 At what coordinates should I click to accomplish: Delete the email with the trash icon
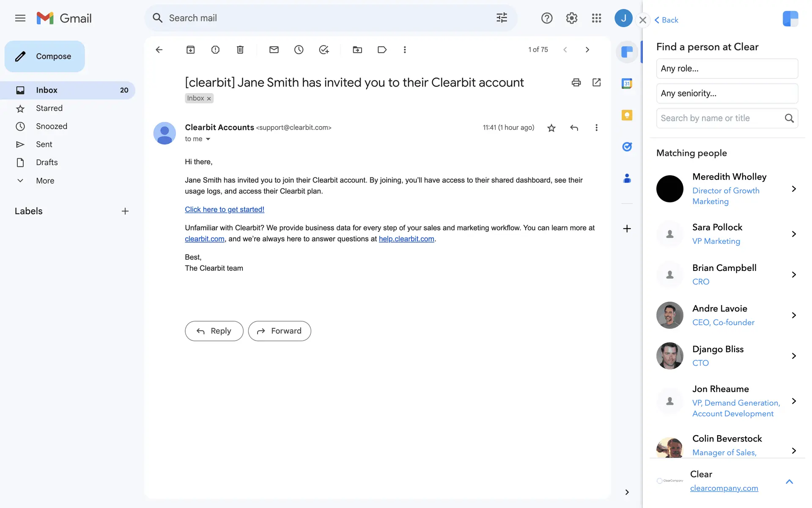[x=240, y=50]
